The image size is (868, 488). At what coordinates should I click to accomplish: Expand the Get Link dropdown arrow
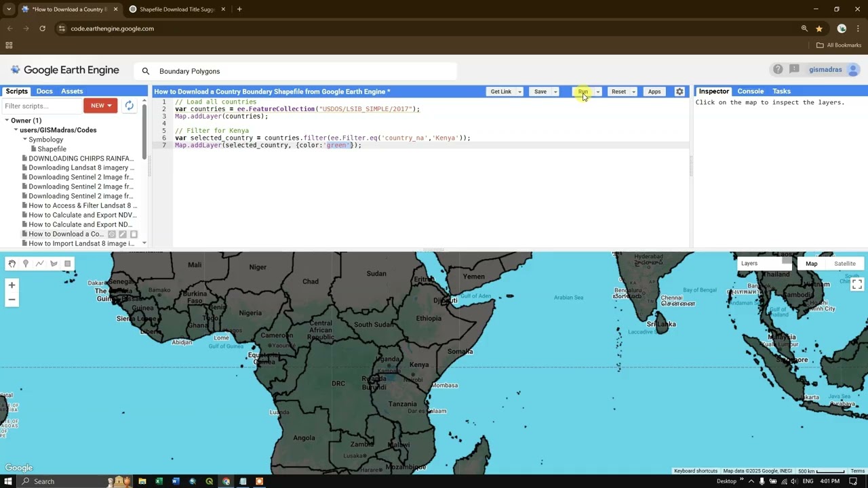(x=520, y=91)
